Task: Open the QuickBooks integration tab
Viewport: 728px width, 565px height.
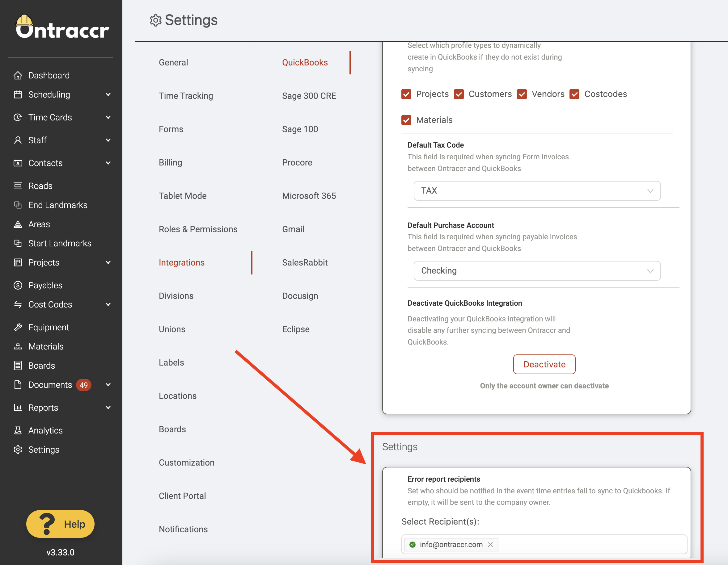Action: 305,62
